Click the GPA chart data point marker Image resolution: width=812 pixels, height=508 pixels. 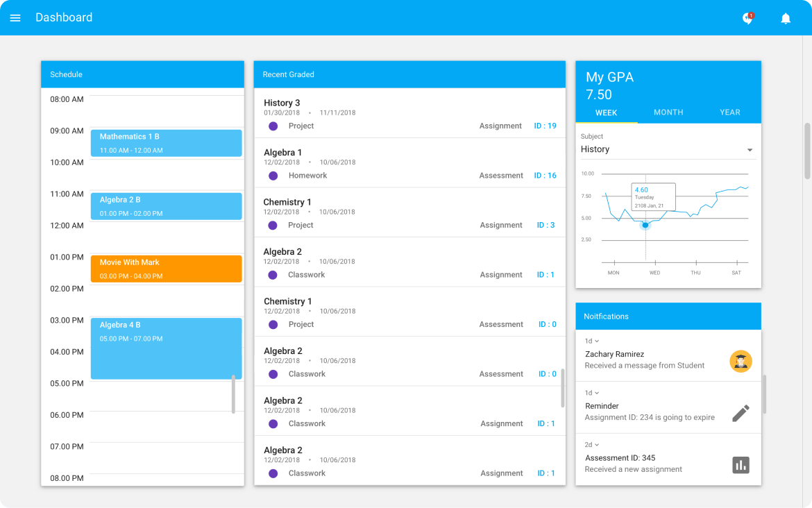[645, 225]
